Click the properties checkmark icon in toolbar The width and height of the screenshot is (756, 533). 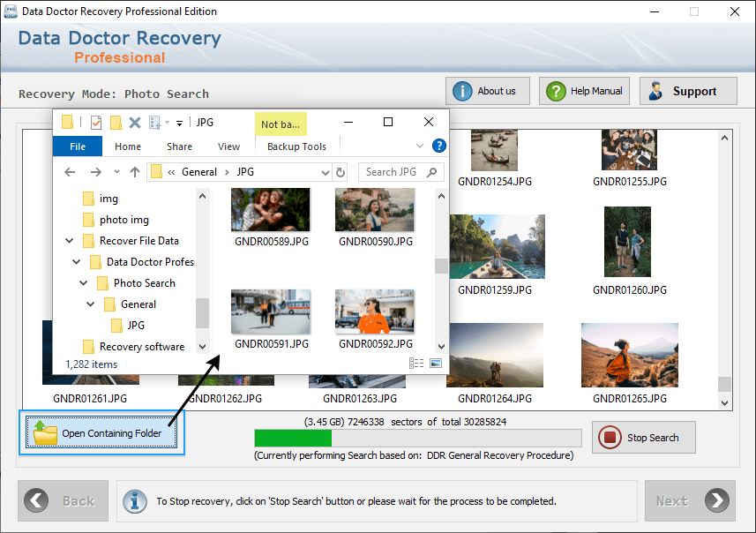coord(96,123)
